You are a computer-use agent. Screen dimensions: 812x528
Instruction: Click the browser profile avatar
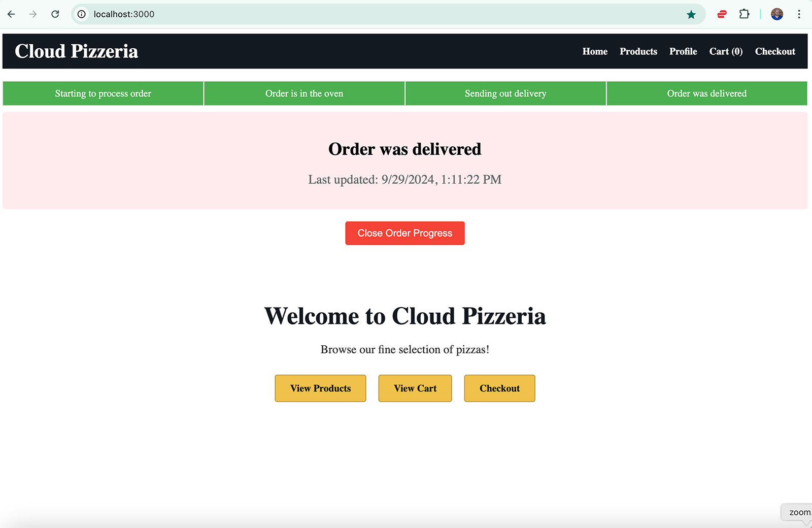(x=776, y=14)
